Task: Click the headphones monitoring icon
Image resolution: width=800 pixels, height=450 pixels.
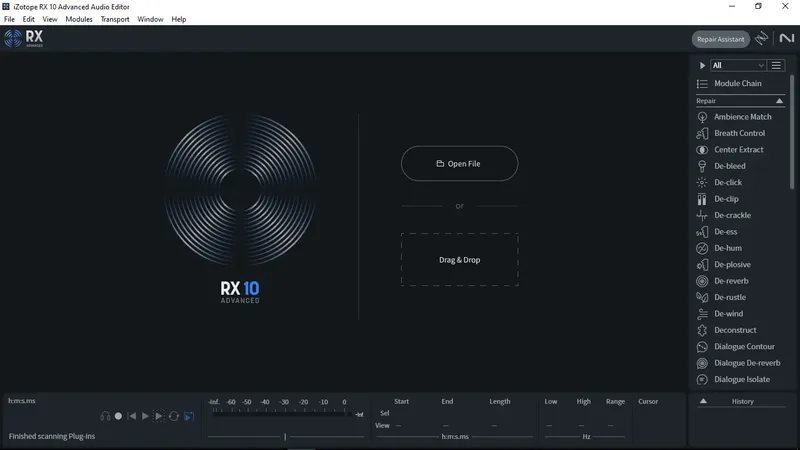Action: click(105, 416)
